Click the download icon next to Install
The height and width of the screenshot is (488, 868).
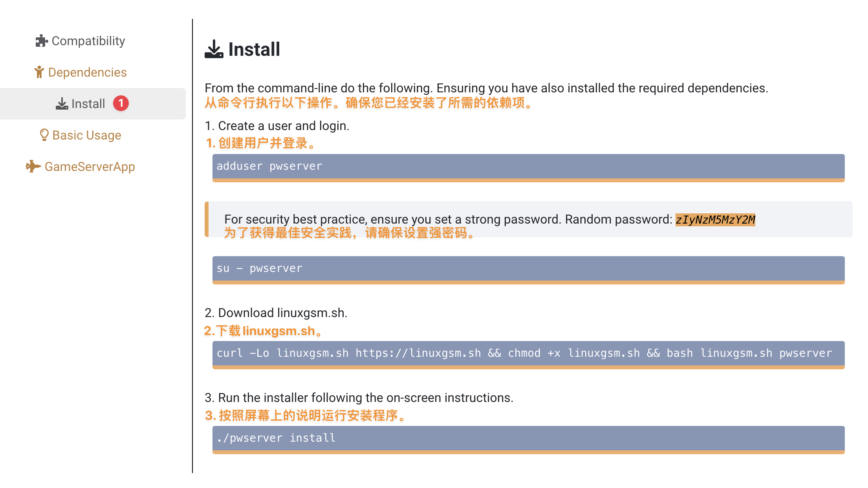tap(62, 103)
